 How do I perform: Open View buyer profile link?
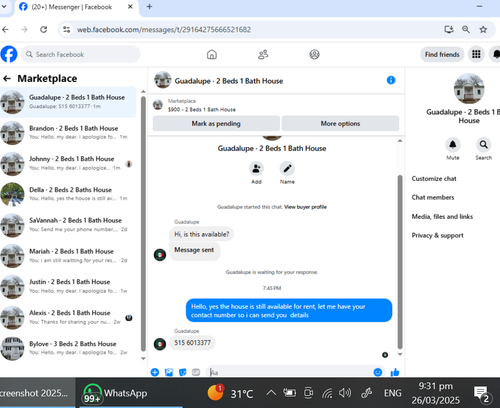click(305, 207)
